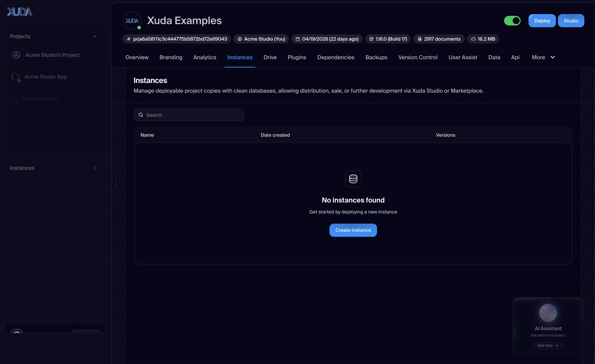Click the Date created column header
The image size is (595, 364).
coord(275,135)
